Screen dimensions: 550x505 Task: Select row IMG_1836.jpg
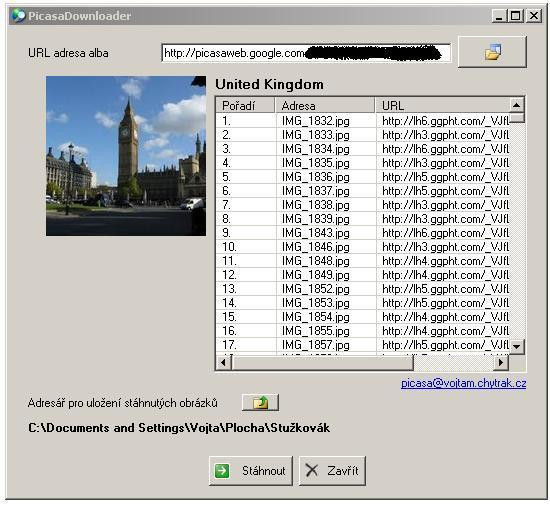pos(363,177)
